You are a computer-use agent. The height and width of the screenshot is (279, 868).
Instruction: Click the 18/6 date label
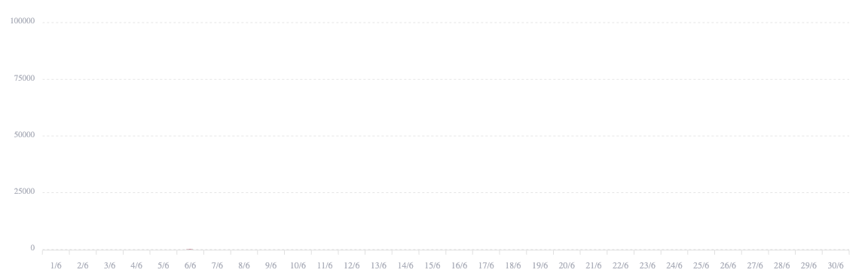pos(512,265)
